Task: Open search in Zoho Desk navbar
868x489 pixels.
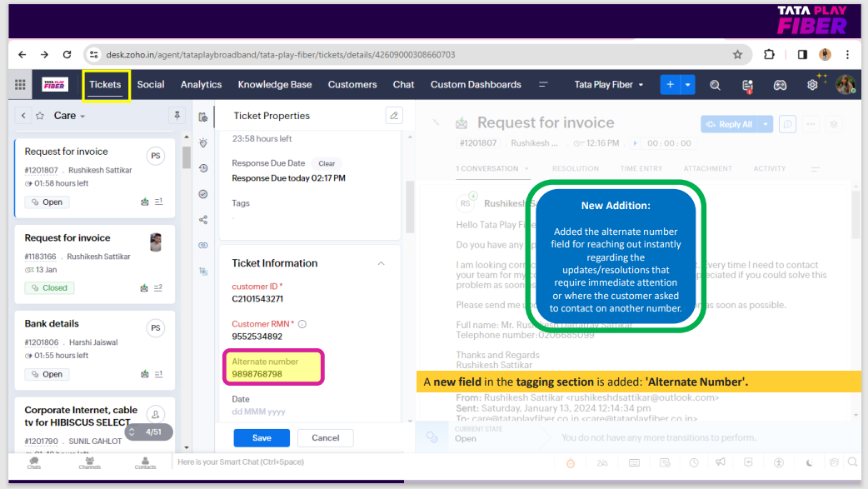Action: pyautogui.click(x=716, y=85)
